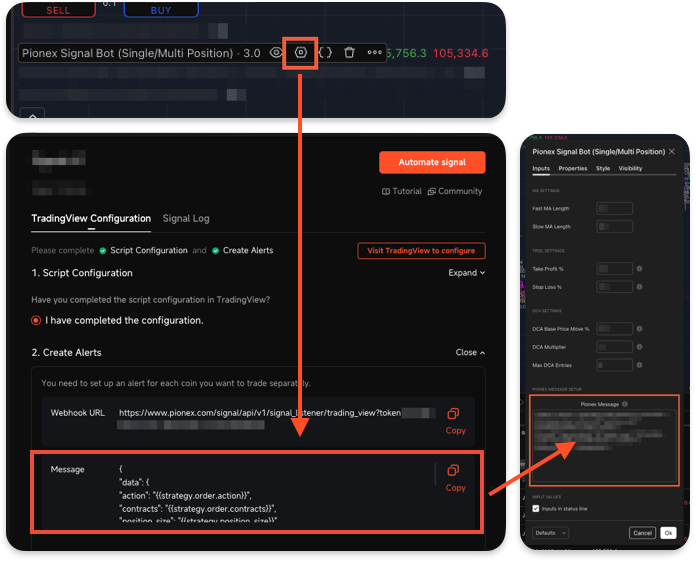Click the Fast MA Length input field
Screen dimensions: 696x562
[x=615, y=209]
